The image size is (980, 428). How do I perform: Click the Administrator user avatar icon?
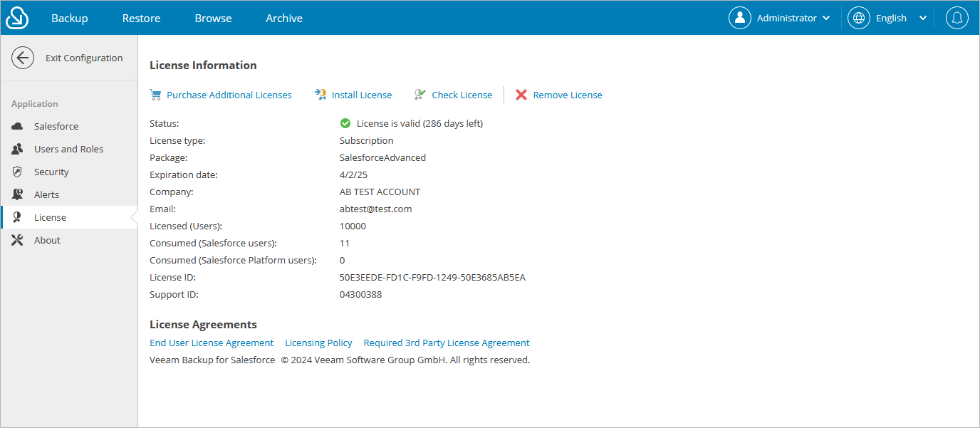(740, 18)
